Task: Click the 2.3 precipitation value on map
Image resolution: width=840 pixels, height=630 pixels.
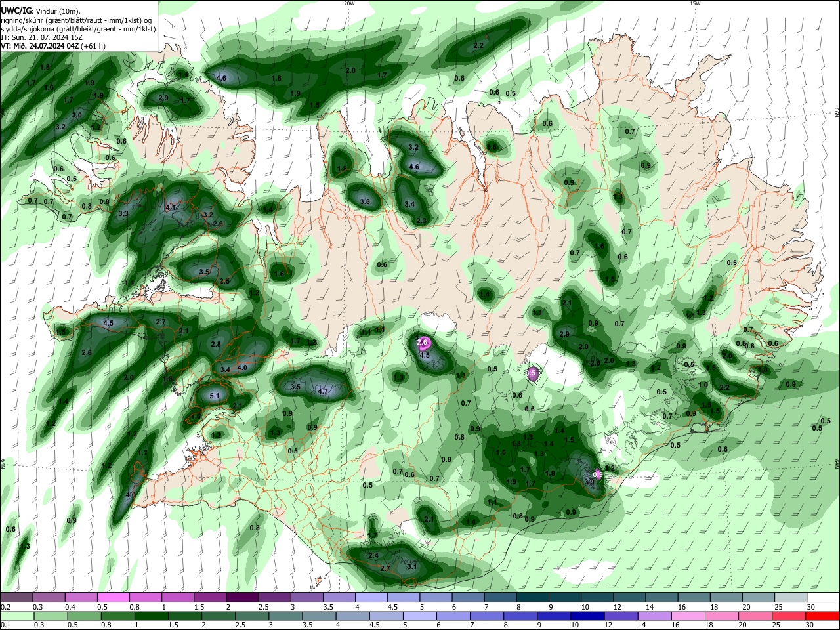Action: click(421, 220)
